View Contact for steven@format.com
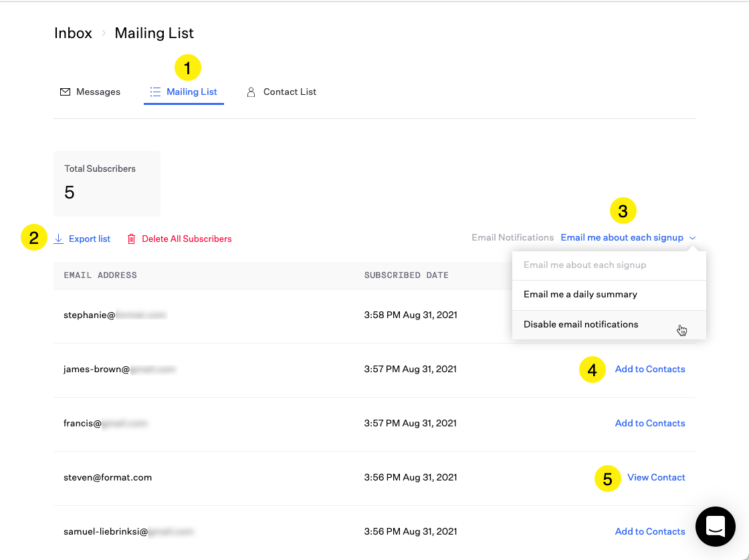Viewport: 749px width, 560px height. [x=656, y=477]
